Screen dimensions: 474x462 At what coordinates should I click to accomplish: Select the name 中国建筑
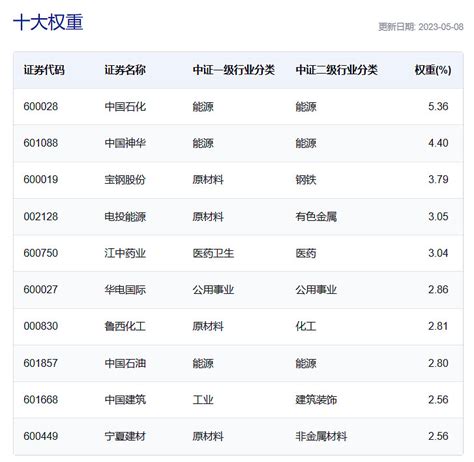click(125, 399)
